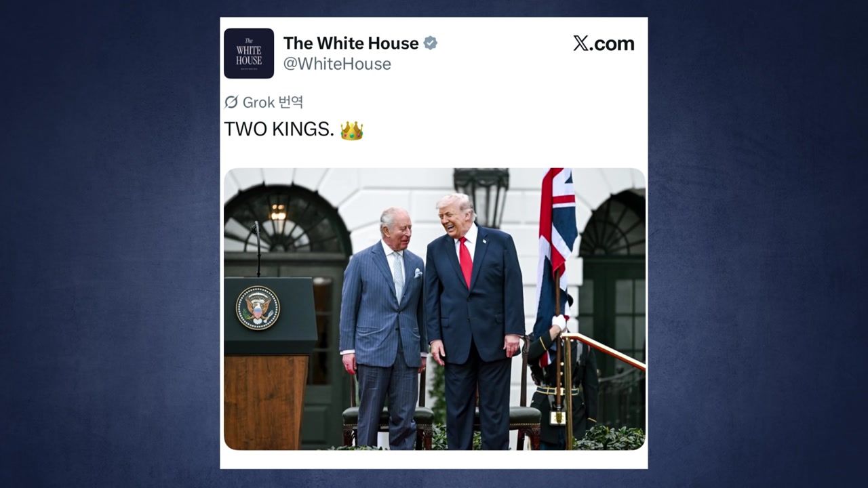Click the X logo
This screenshot has height=488, width=868.
click(x=580, y=43)
